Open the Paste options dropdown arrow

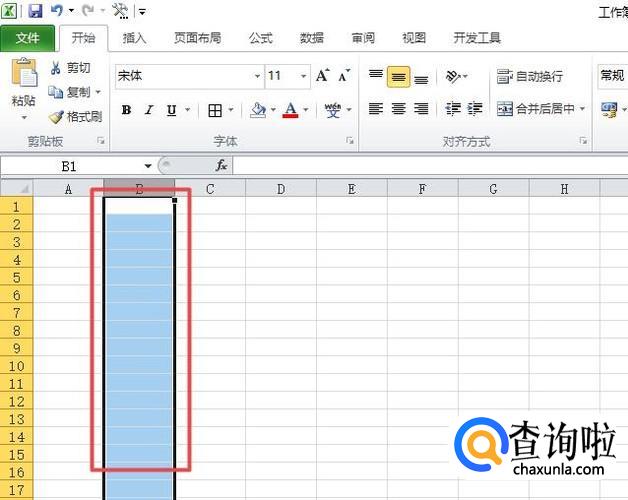(x=24, y=118)
